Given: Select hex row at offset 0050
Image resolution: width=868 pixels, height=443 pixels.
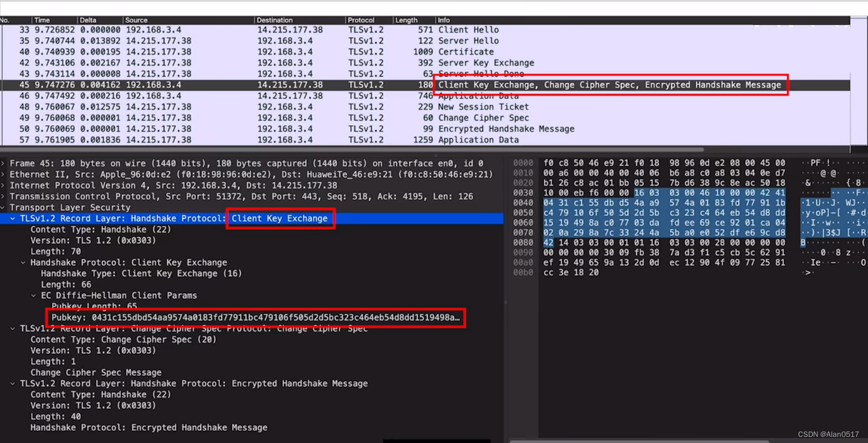Looking at the screenshot, I should pos(664,213).
